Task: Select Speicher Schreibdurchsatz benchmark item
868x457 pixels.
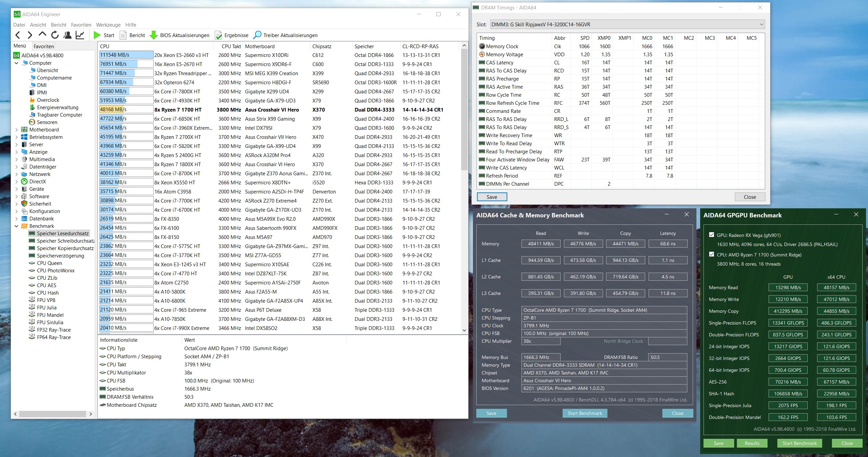Action: [65, 241]
